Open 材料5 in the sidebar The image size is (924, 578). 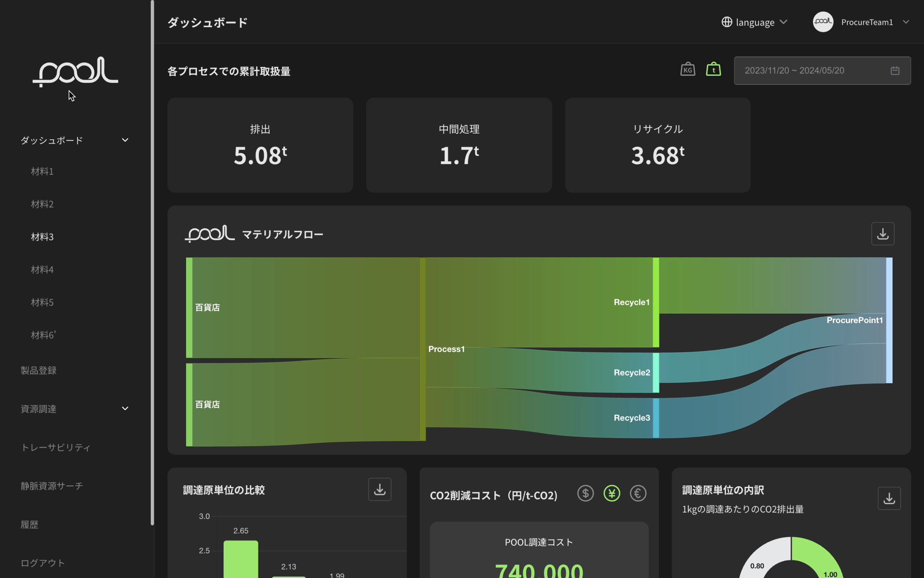pyautogui.click(x=42, y=303)
